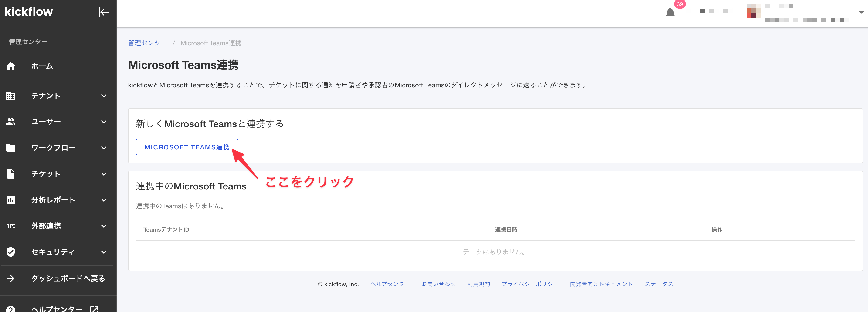The width and height of the screenshot is (868, 312).
Task: Expand the セキュリティ menu chevron
Action: point(104,252)
